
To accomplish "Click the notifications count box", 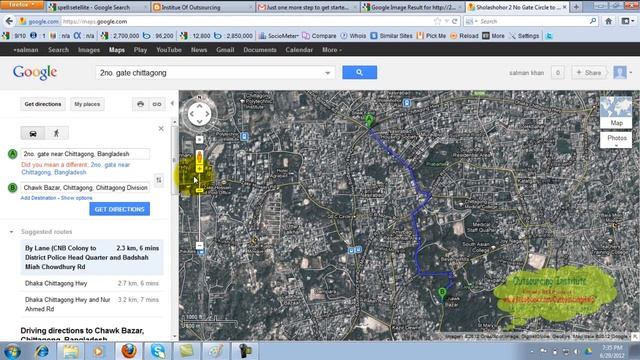I will (558, 73).
